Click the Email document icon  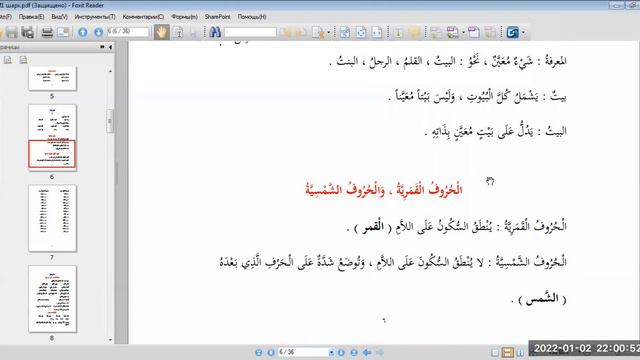tap(63, 32)
